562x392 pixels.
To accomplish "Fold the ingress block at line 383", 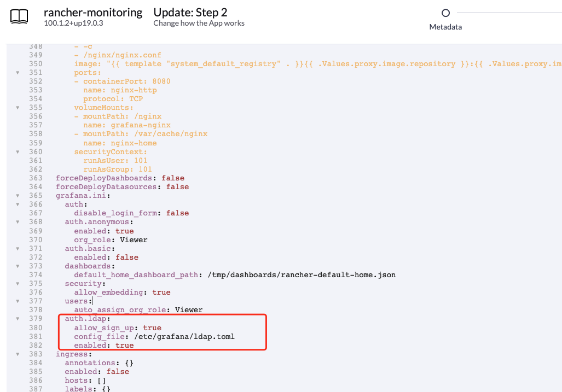I will pos(18,354).
